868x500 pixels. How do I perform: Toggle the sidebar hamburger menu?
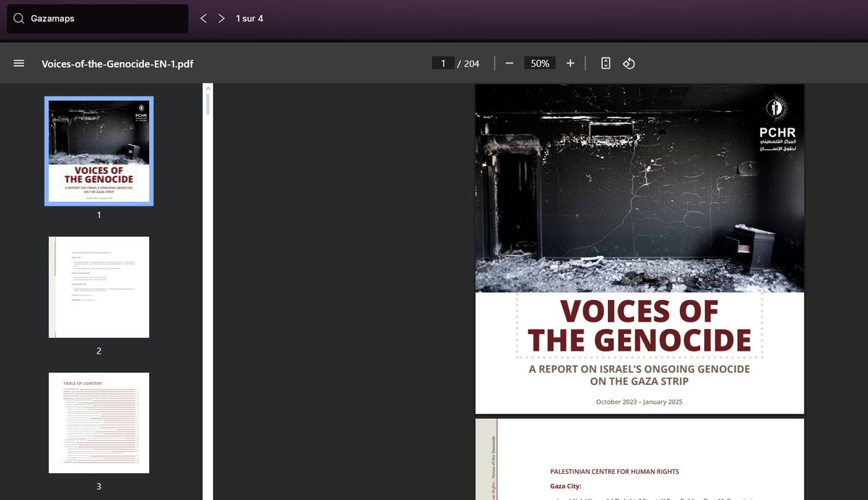pos(19,63)
